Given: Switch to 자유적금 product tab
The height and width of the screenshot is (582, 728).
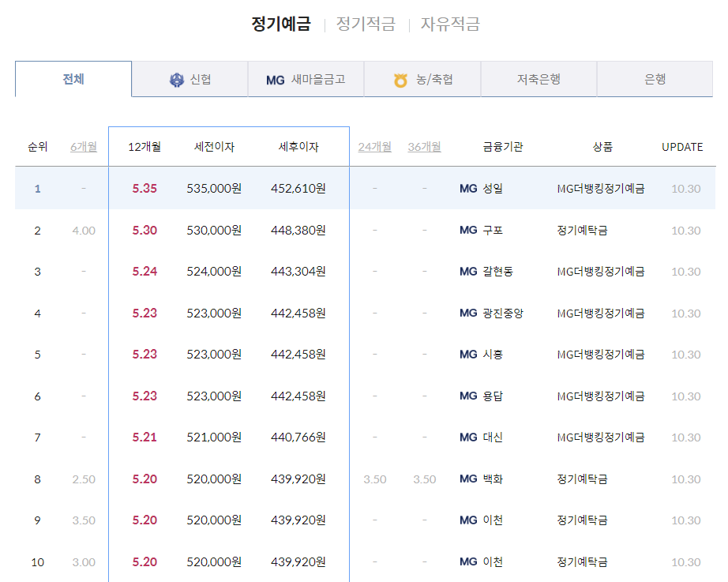Looking at the screenshot, I should coord(450,24).
